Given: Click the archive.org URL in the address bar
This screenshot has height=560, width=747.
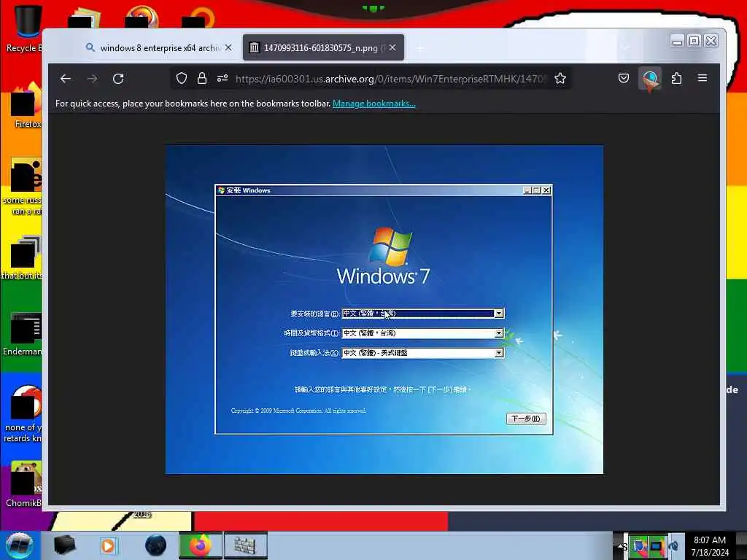Looking at the screenshot, I should click(391, 79).
